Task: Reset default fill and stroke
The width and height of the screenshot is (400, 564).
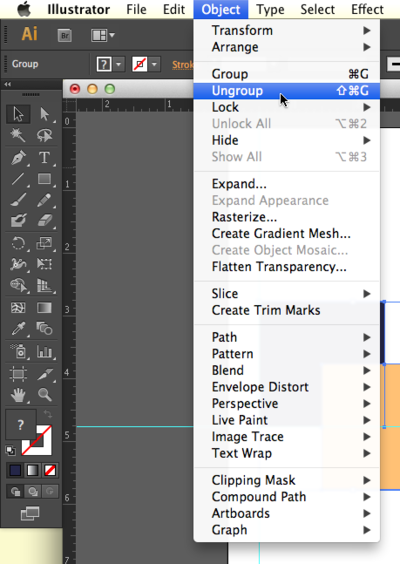Action: 11,450
